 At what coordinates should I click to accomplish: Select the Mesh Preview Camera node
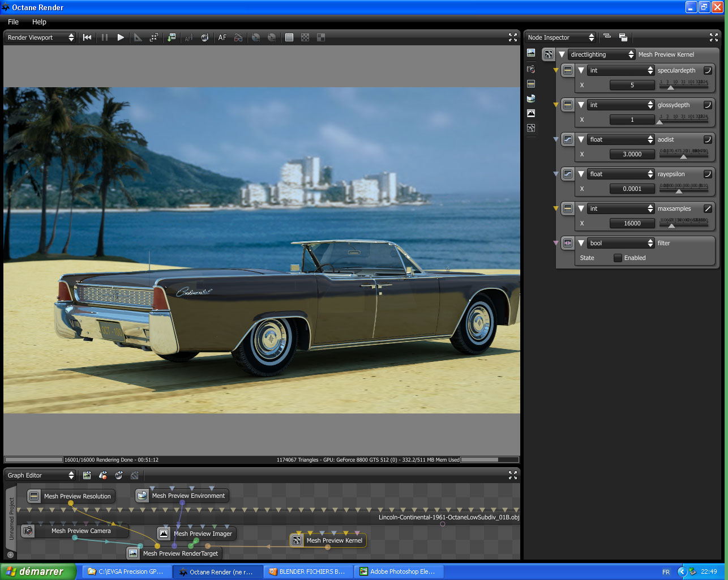(x=75, y=531)
